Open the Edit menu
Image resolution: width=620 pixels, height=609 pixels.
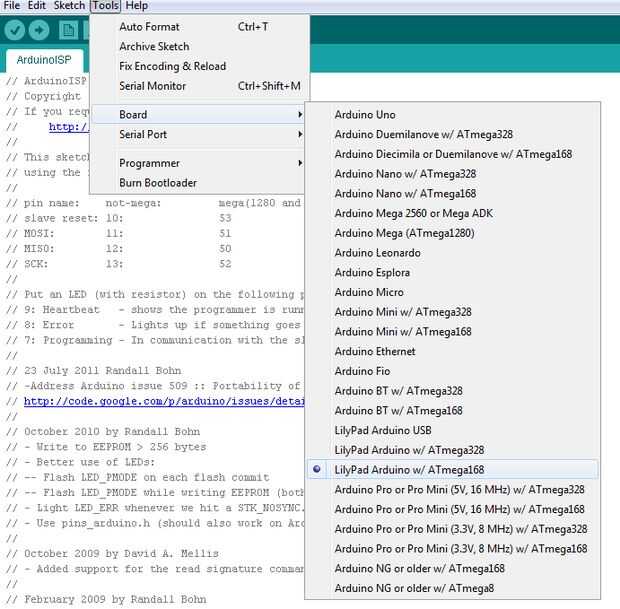pos(36,6)
